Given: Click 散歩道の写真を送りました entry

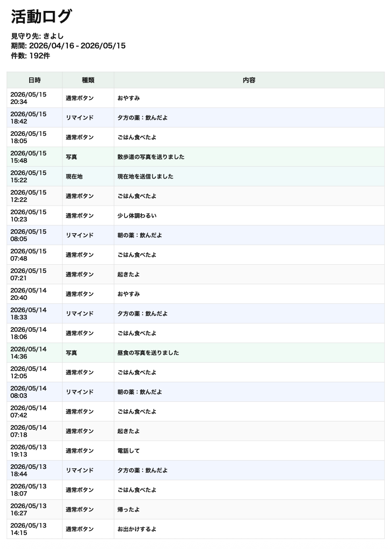Looking at the screenshot, I should pyautogui.click(x=151, y=157).
